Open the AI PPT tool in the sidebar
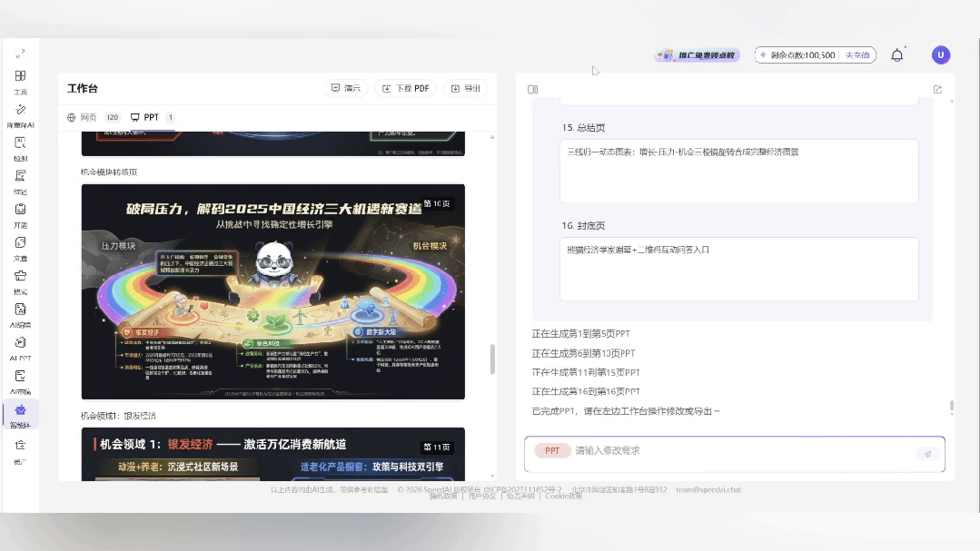 point(20,346)
